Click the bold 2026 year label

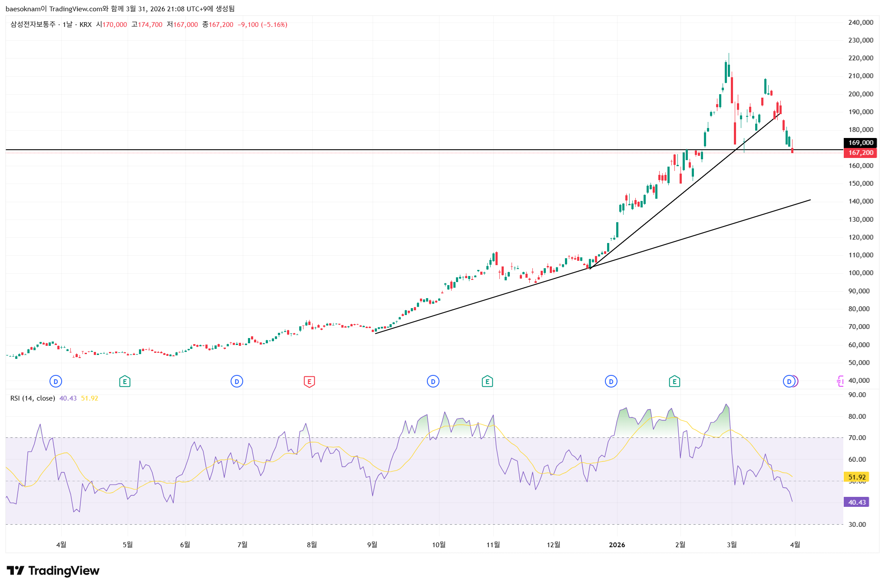point(617,545)
